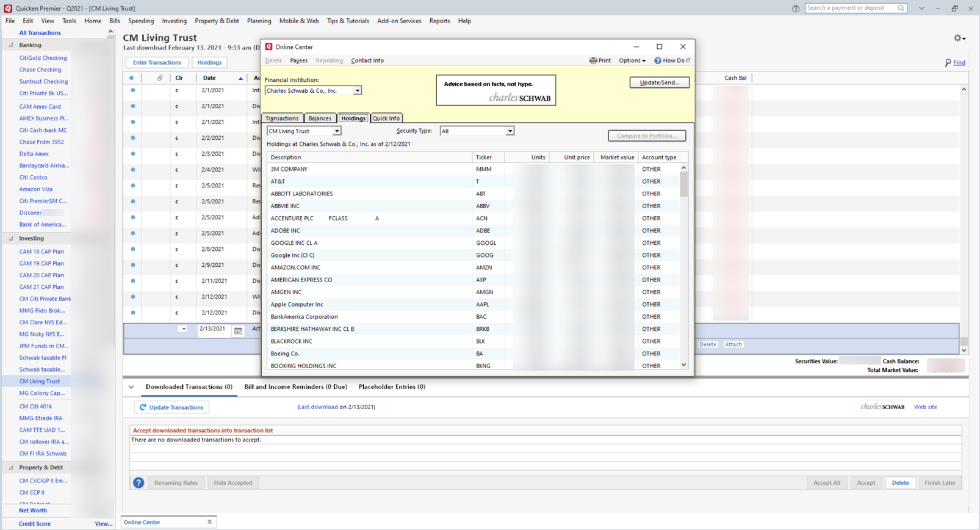The width and height of the screenshot is (980, 530).
Task: Open the dropdown arrow in the new transaction row
Action: (x=182, y=329)
